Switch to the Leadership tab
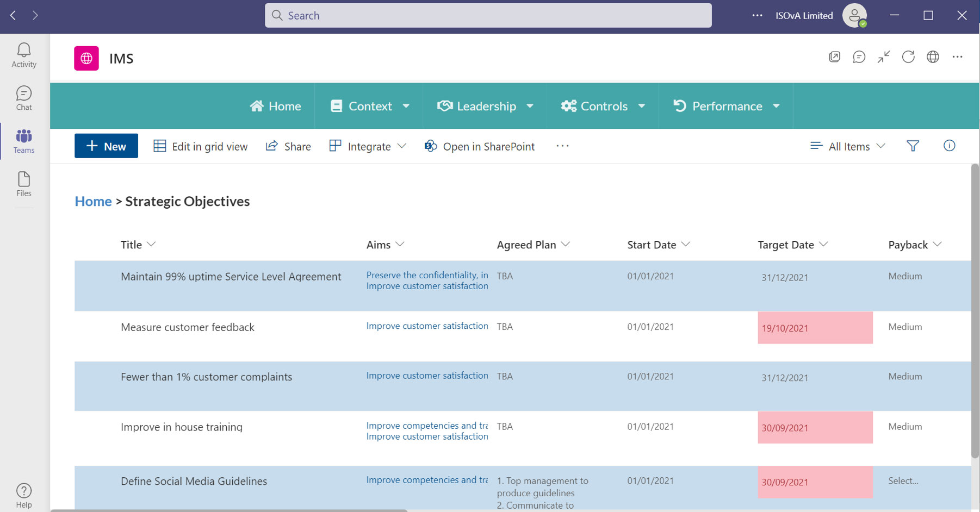 [485, 106]
